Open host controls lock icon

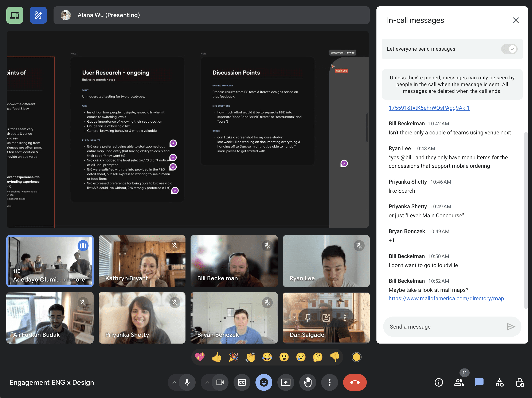pos(520,382)
